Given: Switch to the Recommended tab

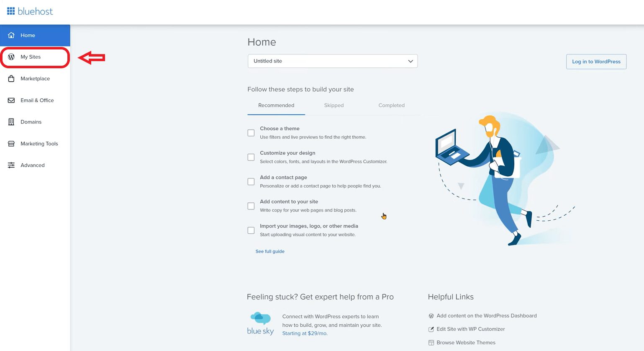Looking at the screenshot, I should click(x=276, y=106).
